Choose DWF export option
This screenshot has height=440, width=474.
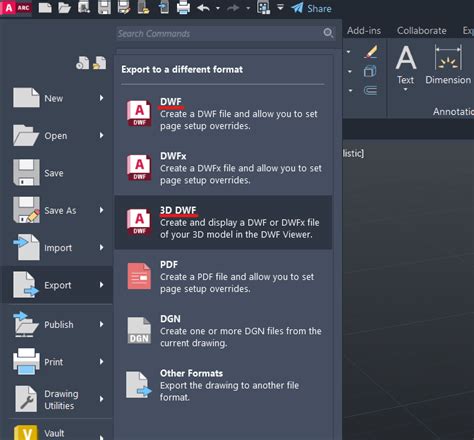[223, 114]
